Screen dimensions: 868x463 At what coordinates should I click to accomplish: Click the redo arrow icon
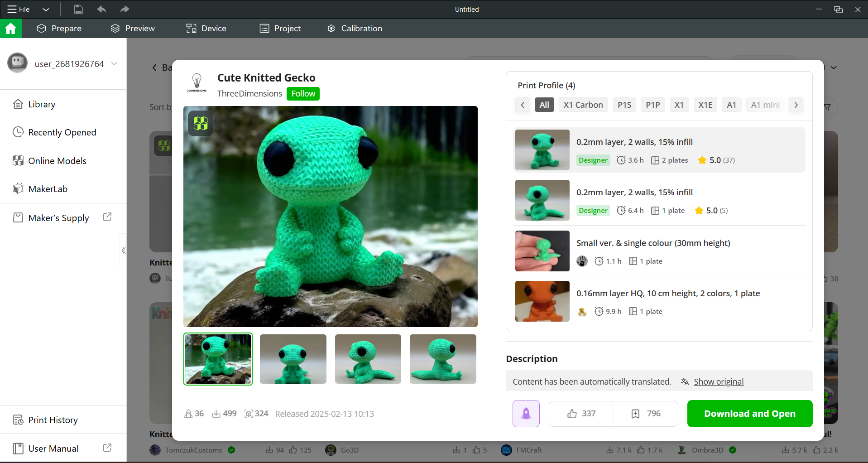[125, 9]
